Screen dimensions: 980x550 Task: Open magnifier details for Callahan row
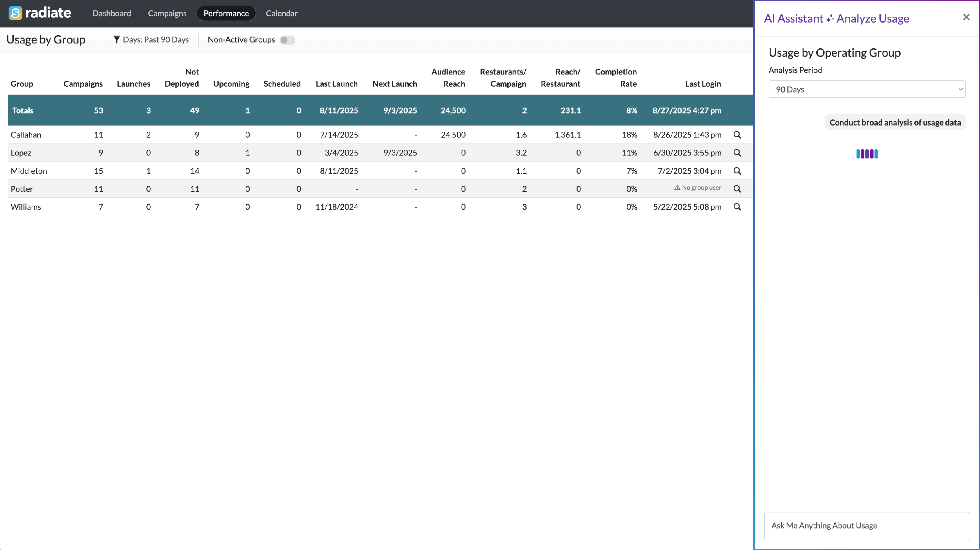point(737,135)
